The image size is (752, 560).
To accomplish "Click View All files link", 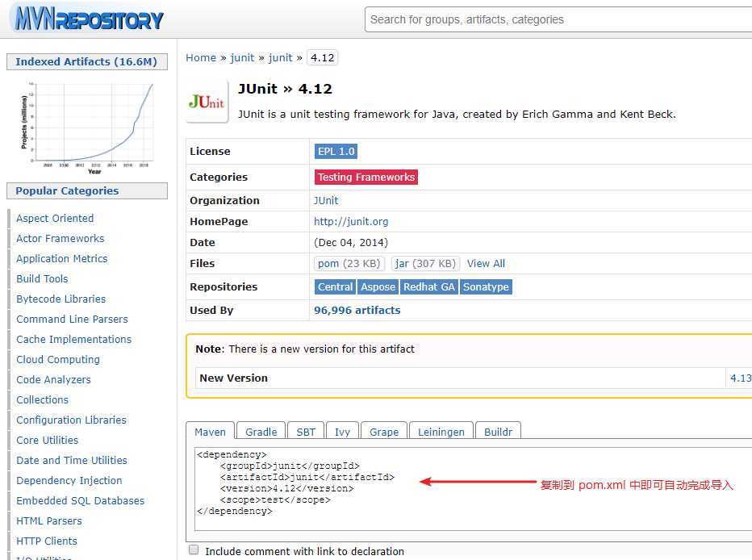I will tap(486, 263).
